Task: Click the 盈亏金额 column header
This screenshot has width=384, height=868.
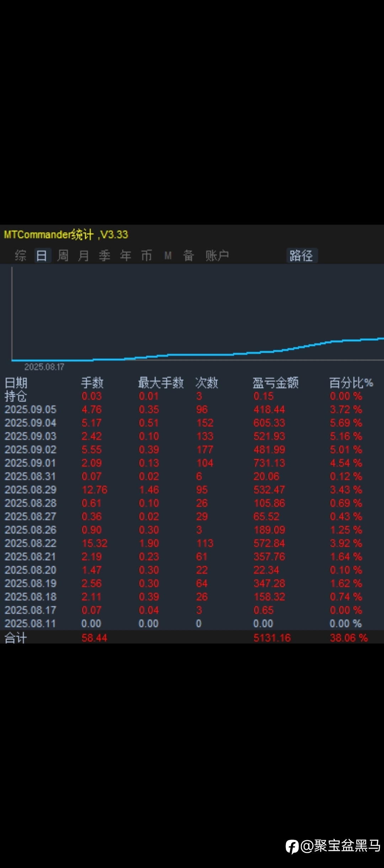Action: [276, 383]
